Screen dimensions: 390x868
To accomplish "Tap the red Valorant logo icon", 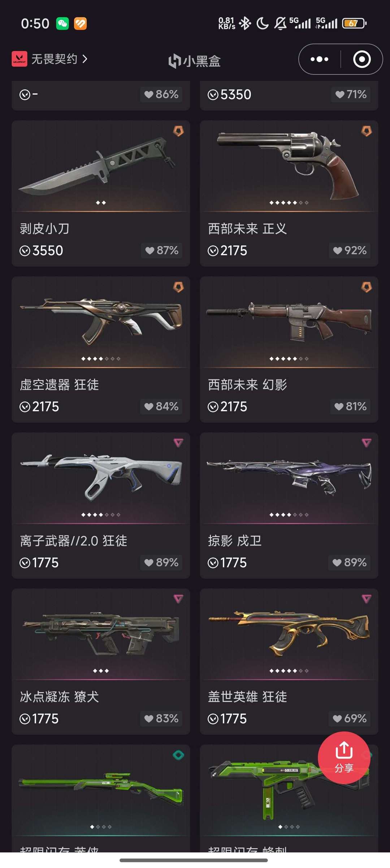I will point(19,59).
